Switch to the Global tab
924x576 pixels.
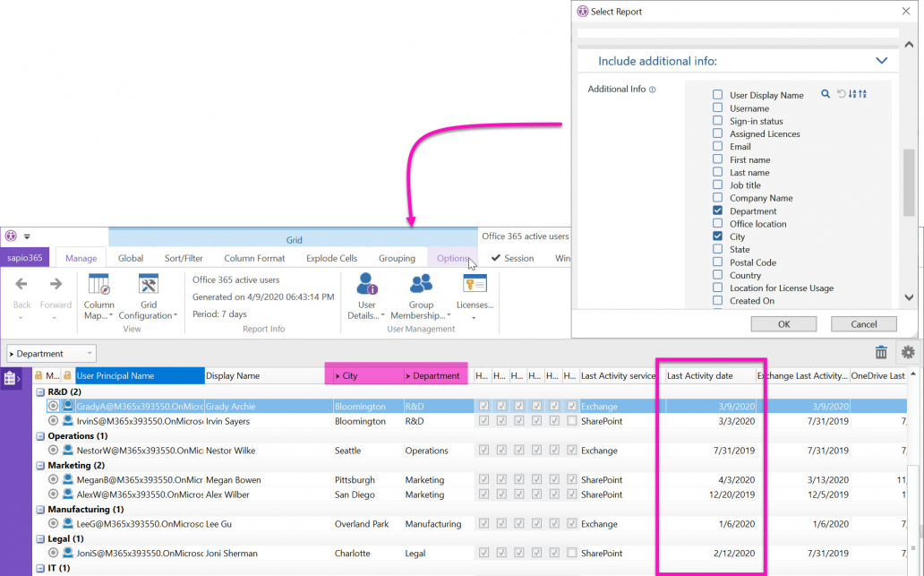point(130,258)
